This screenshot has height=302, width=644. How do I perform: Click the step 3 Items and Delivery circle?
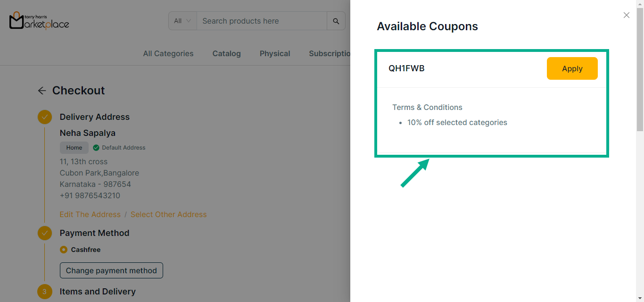coord(45,292)
